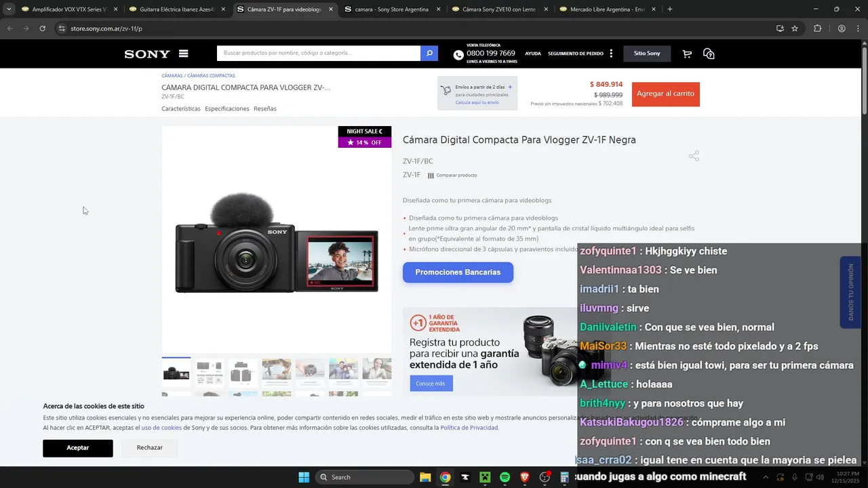Image resolution: width=868 pixels, height=488 pixels.
Task: Go to Reseñas section
Action: [265, 108]
